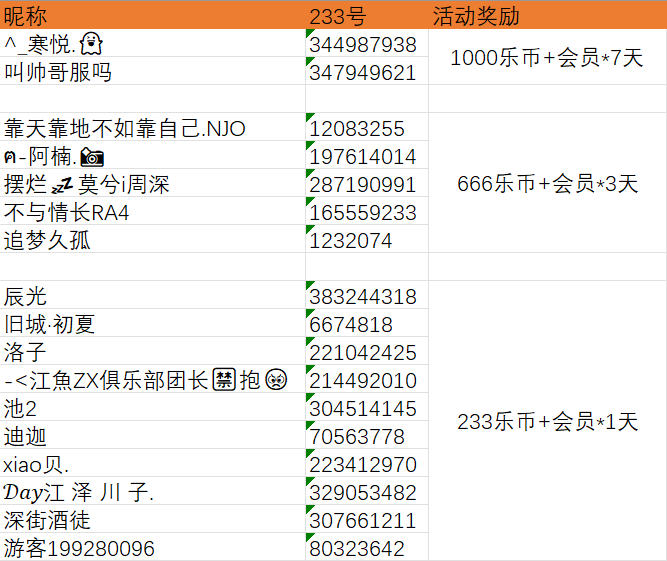Click the nickname cell 游客199280096
Image resolution: width=667 pixels, height=561 pixels.
(x=152, y=548)
